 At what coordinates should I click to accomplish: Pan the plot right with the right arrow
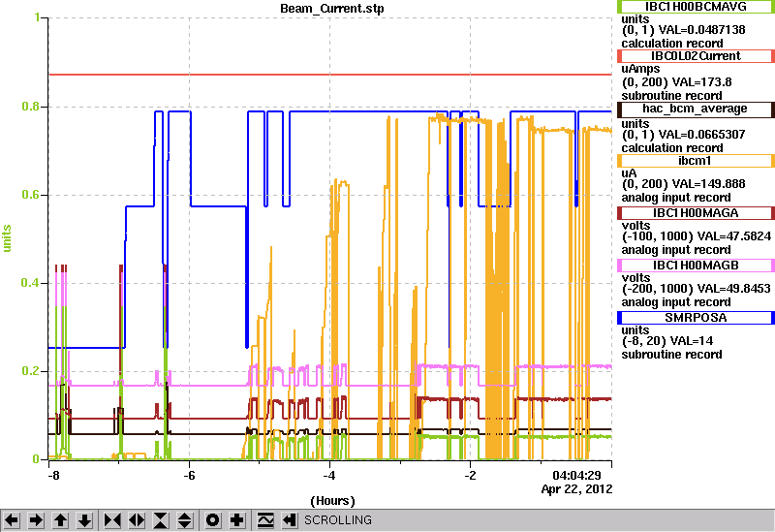pyautogui.click(x=36, y=520)
